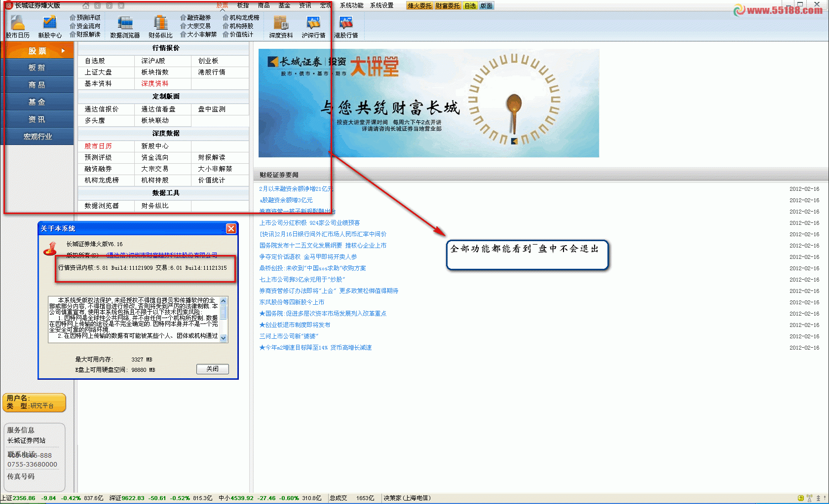Viewport: 829px width, 504px height.
Task: Click the 版面 button at top
Action: tap(486, 6)
